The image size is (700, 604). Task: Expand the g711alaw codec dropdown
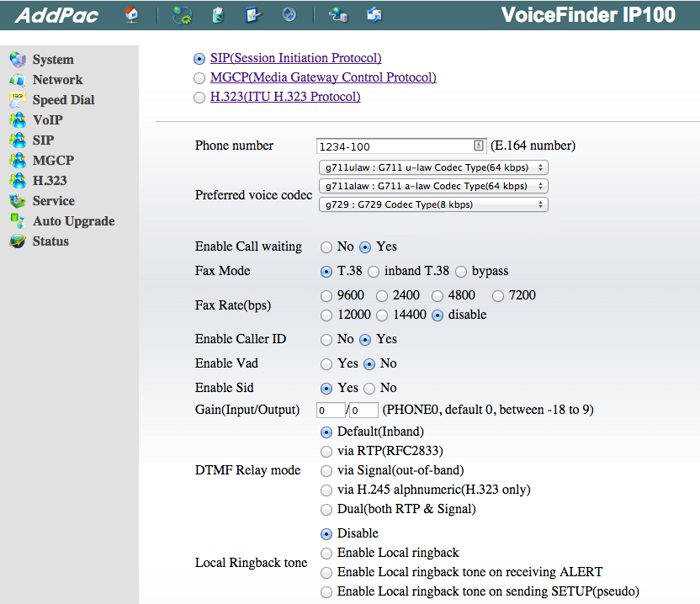tap(433, 186)
